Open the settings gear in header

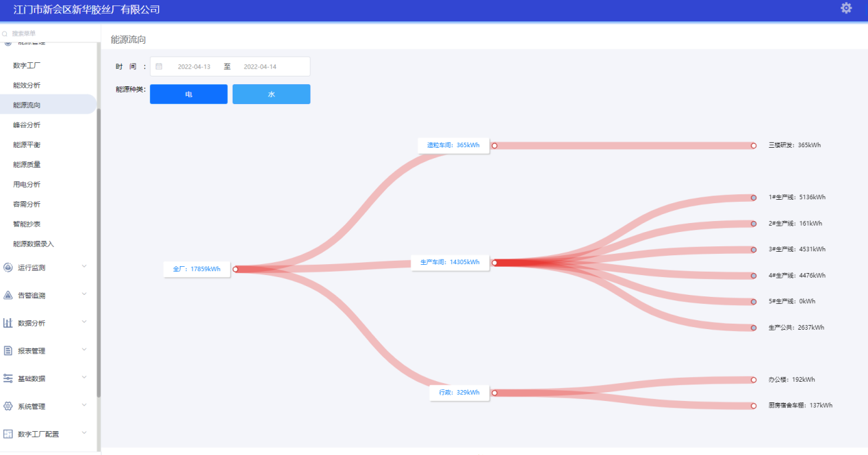point(846,8)
